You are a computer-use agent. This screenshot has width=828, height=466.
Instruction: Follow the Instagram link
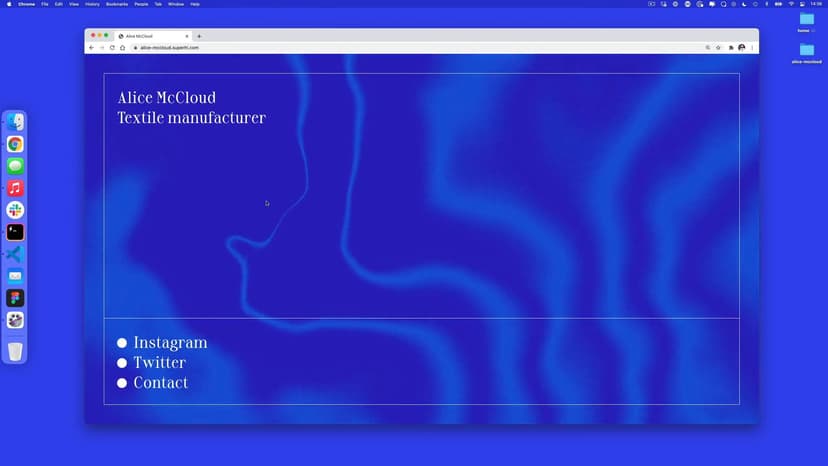[170, 343]
